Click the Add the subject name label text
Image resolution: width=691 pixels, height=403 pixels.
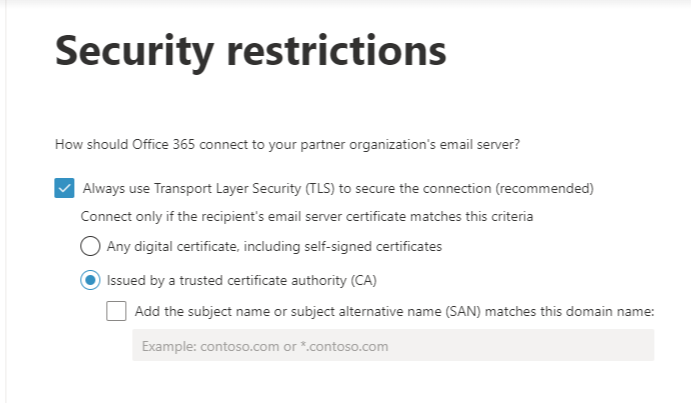tap(394, 311)
